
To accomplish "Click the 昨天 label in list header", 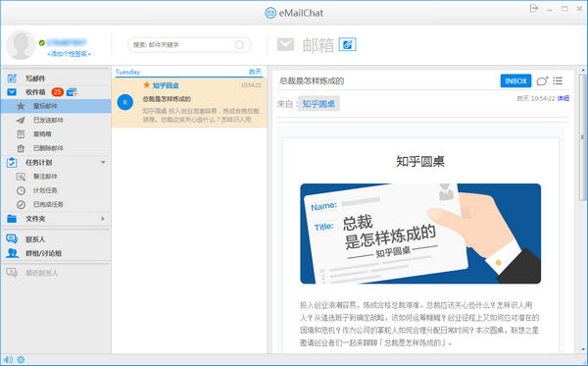I will point(255,72).
